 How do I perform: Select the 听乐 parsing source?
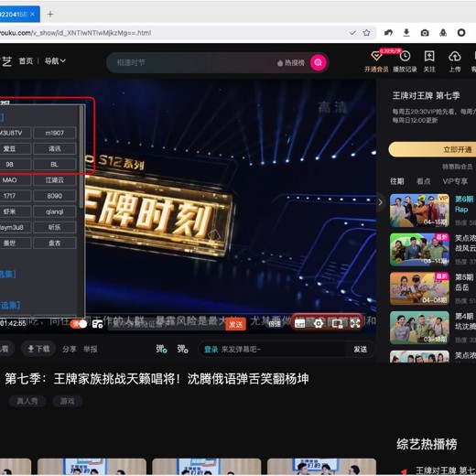click(x=55, y=227)
